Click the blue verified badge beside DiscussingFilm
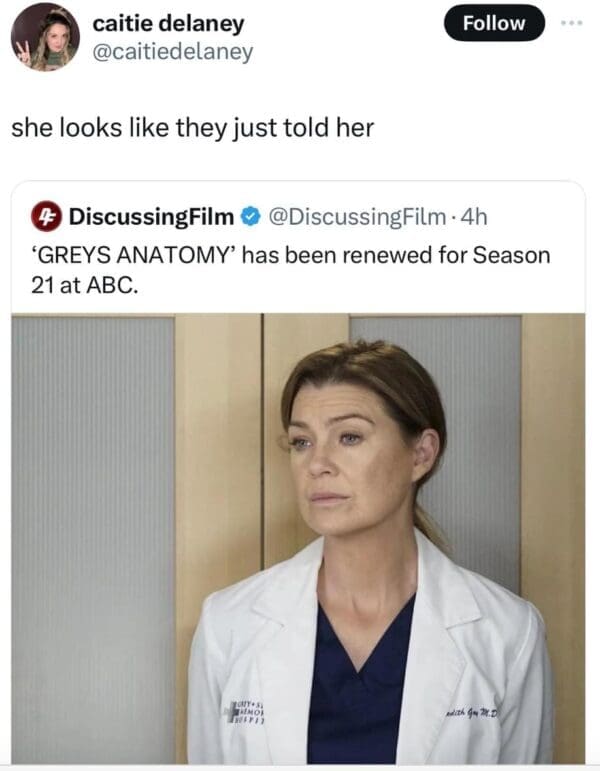This screenshot has width=600, height=771. coord(251,216)
